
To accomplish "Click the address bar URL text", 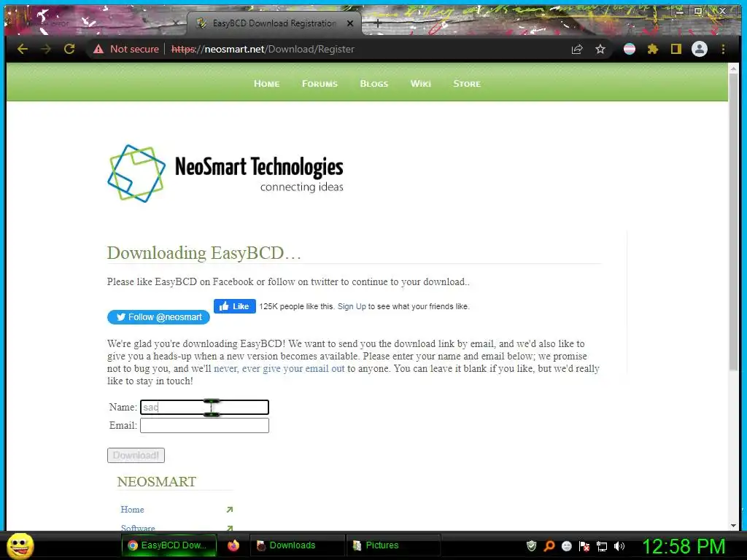I will (x=263, y=49).
